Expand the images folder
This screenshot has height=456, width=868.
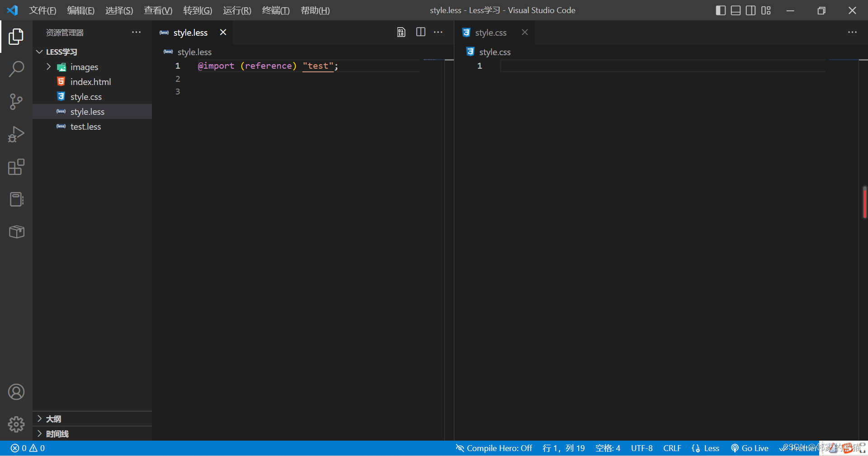point(92,67)
